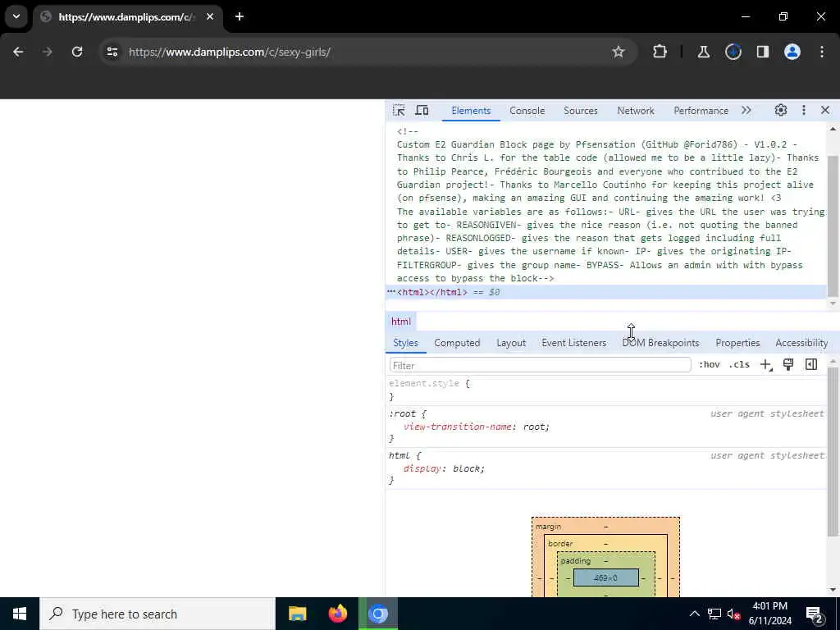Close the damplips.com browser tab
This screenshot has height=630, width=840.
[210, 16]
